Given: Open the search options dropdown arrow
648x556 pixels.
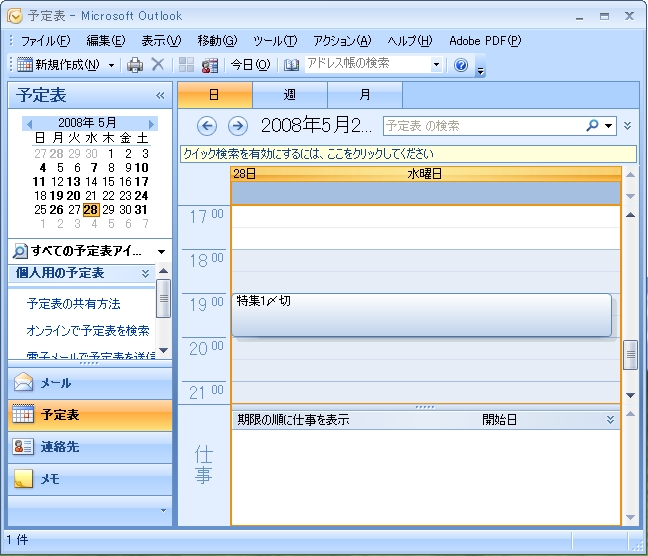Looking at the screenshot, I should click(609, 126).
